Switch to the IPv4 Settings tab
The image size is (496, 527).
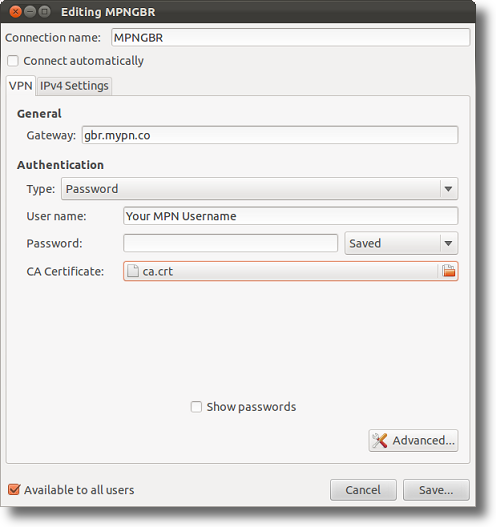74,86
